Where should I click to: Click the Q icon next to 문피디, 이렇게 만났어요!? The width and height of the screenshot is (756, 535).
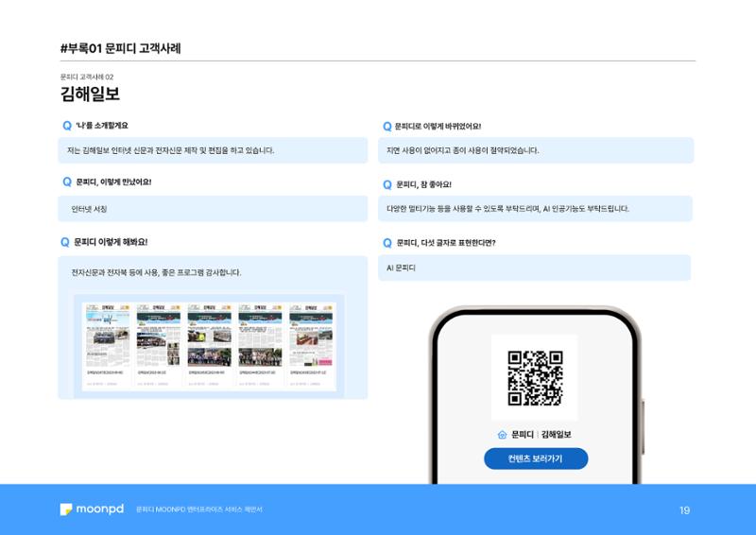[67, 181]
